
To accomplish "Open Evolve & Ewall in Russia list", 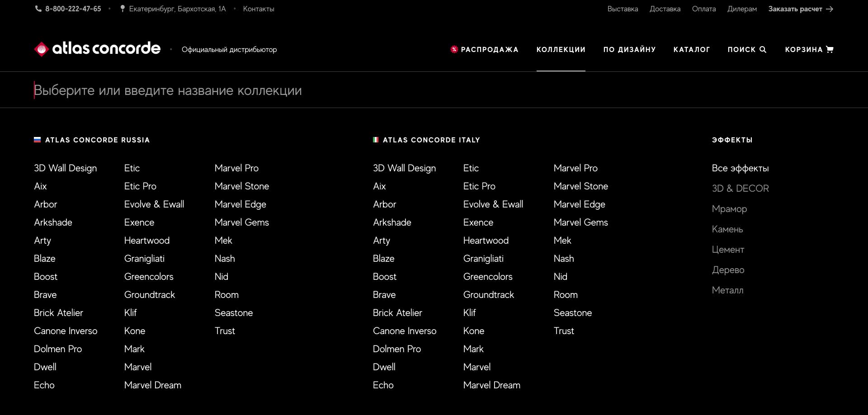I will 154,204.
